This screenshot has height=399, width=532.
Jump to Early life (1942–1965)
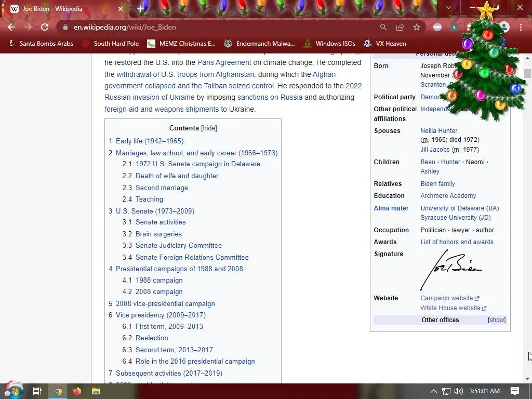(150, 141)
